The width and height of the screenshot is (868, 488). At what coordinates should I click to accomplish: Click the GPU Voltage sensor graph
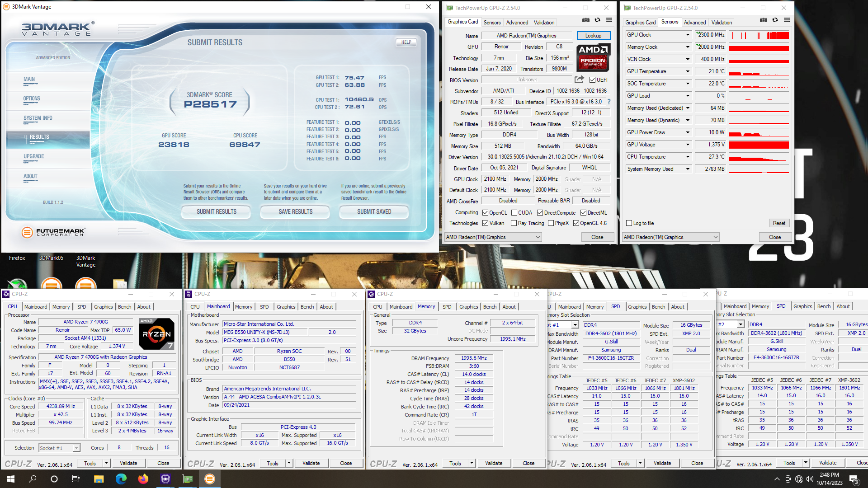click(x=759, y=145)
